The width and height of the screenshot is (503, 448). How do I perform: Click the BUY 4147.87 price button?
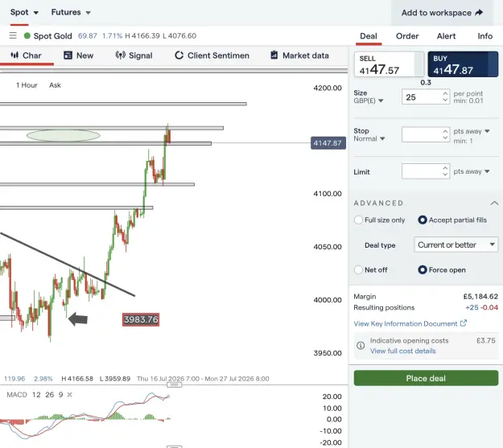coord(463,64)
